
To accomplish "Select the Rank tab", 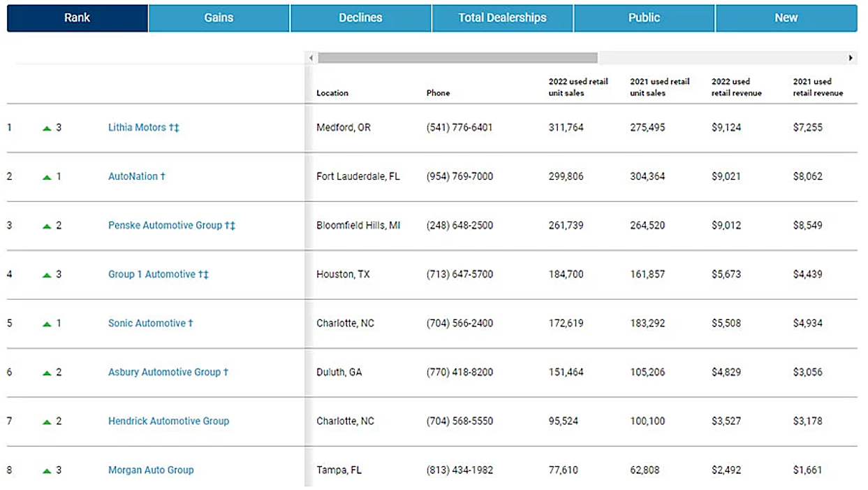I will (77, 18).
